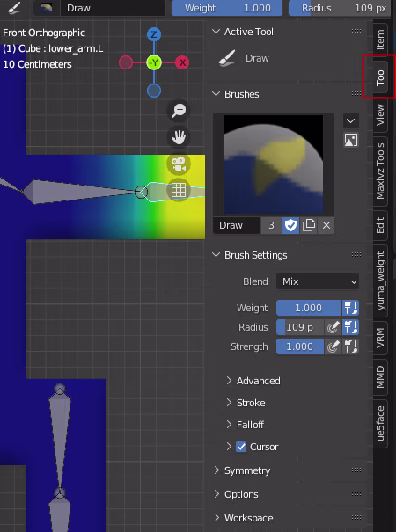396x532 pixels.
Task: Adjust the header Radius slider
Action: point(340,8)
